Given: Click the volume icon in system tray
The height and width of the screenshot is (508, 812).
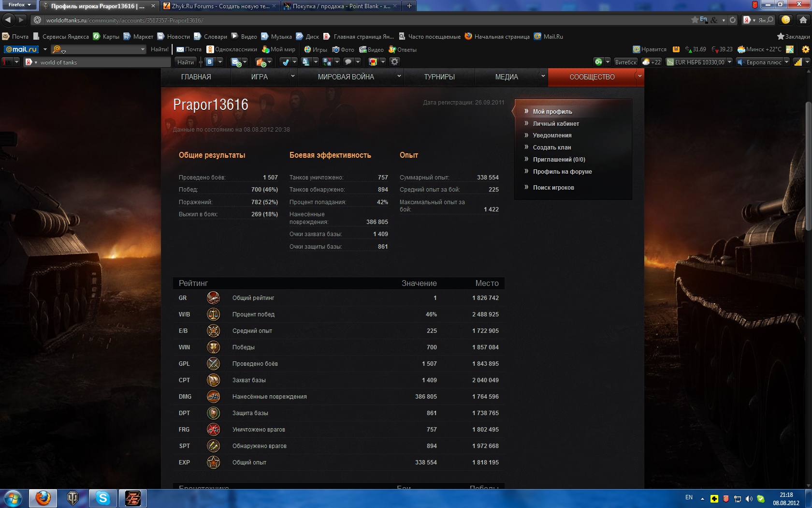Looking at the screenshot, I should click(749, 499).
